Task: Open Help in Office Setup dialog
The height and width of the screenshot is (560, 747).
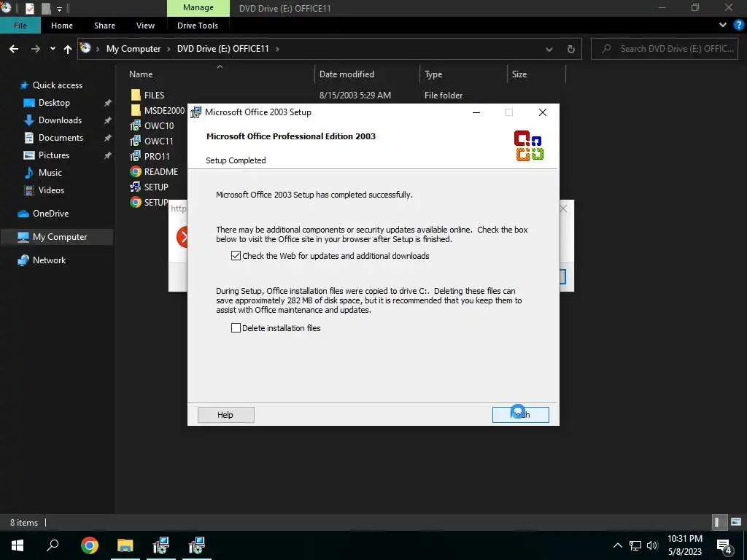Action: coord(226,414)
